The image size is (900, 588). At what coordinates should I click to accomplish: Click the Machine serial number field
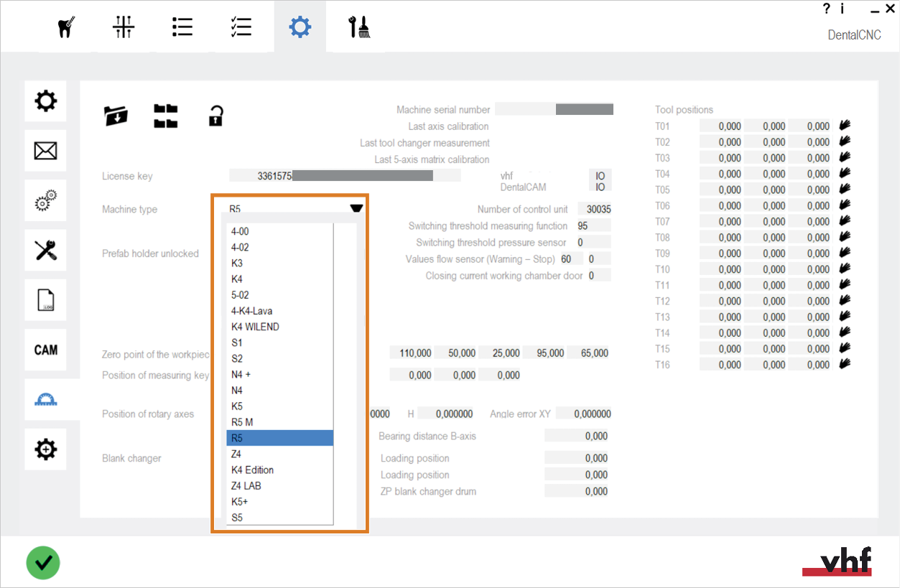click(555, 109)
